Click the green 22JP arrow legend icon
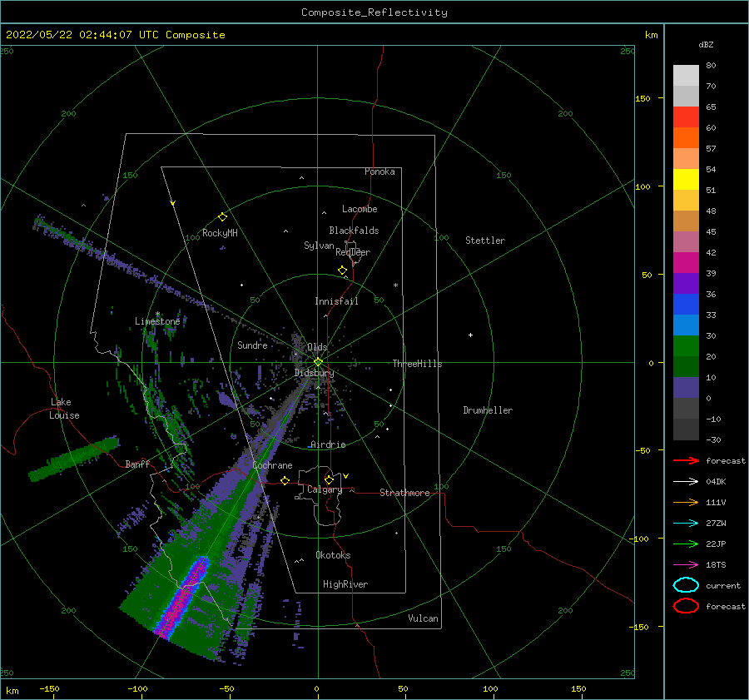The image size is (749, 700). coord(686,544)
